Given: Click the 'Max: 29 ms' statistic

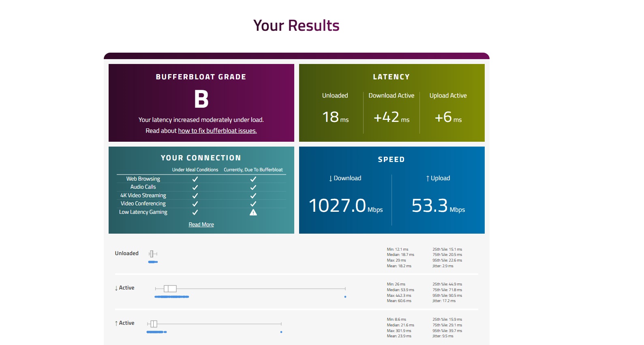Looking at the screenshot, I should pos(396,260).
